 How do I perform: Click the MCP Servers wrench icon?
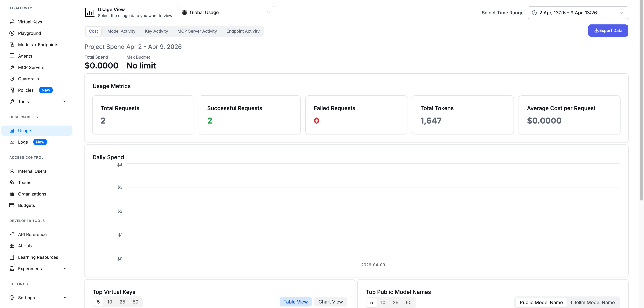point(12,67)
